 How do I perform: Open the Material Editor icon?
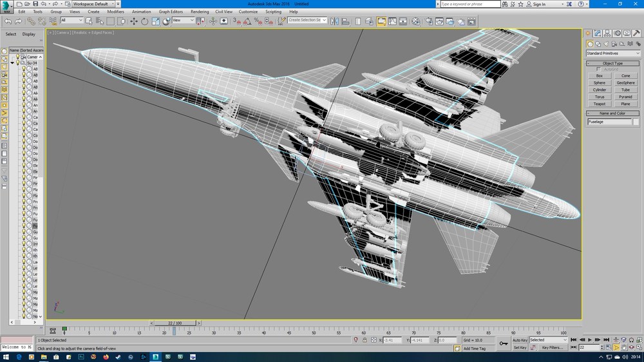415,21
